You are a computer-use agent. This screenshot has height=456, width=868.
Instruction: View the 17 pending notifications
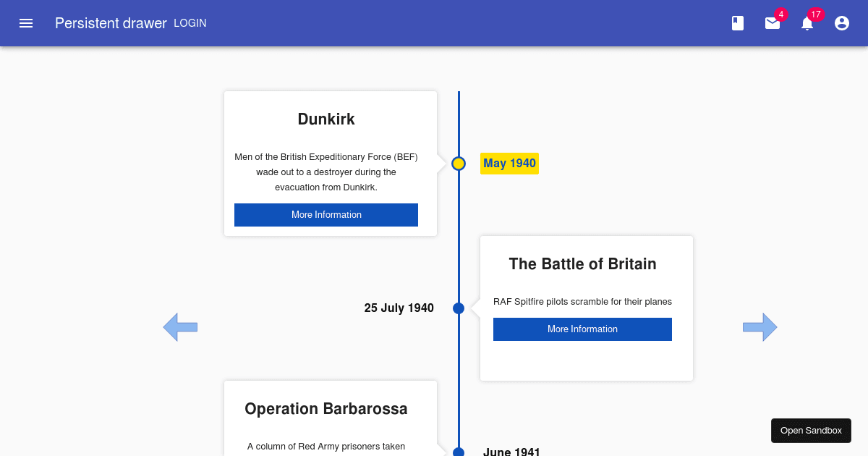click(807, 23)
